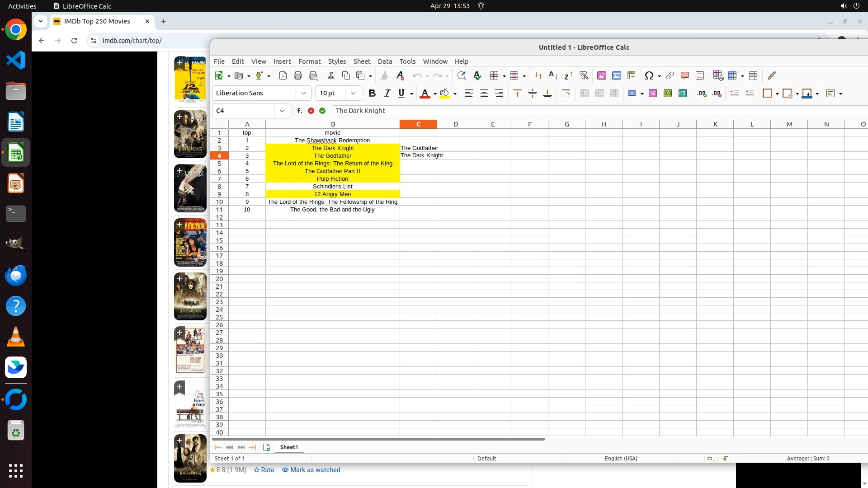Select the Sheet1 tab
868x488 pixels.
tap(289, 447)
